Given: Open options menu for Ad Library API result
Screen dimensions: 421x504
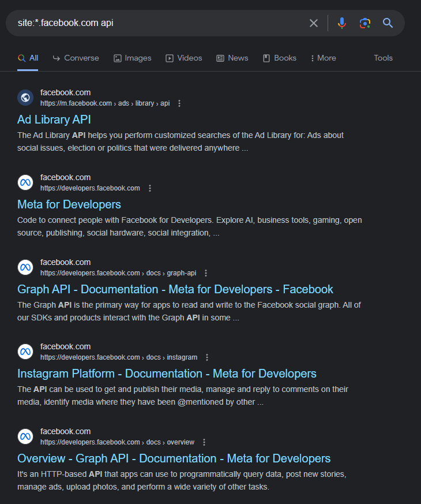Looking at the screenshot, I should [x=179, y=103].
